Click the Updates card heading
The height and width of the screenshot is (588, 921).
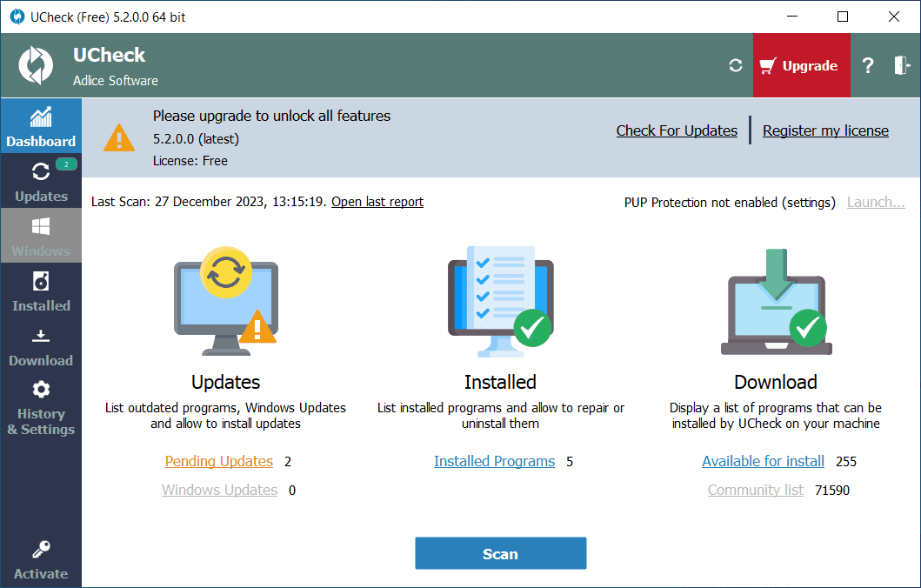[x=225, y=382]
